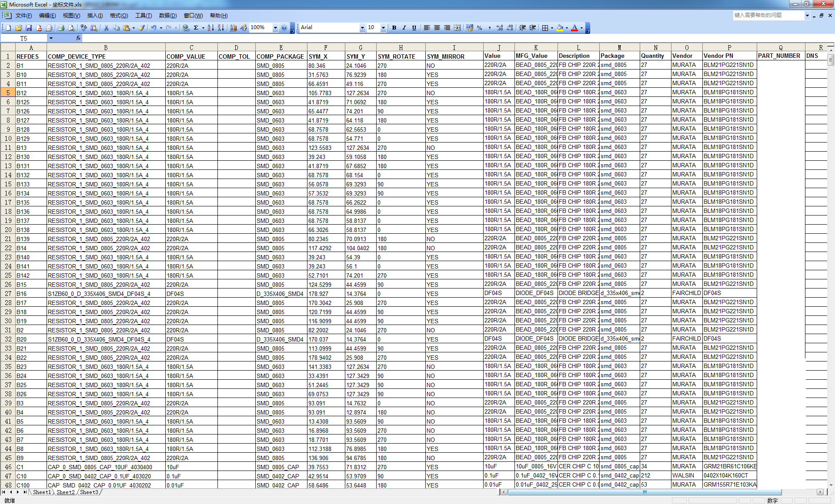Save the workbook with the floppy disk icon

[29, 28]
